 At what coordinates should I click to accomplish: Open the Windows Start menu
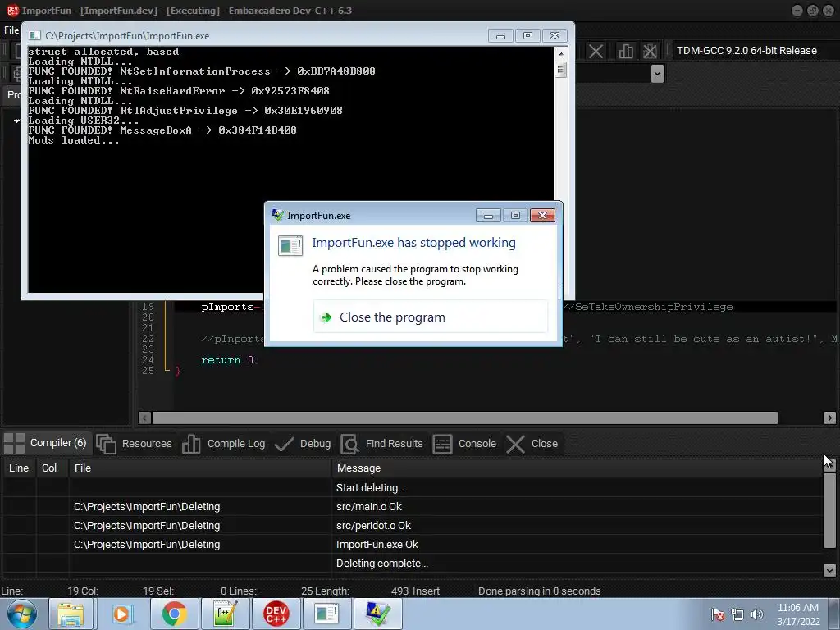coord(22,614)
